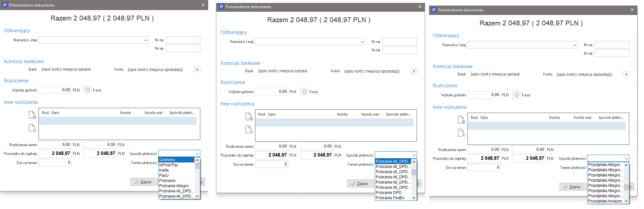Save with Zapisz button in left dialog
This screenshot has height=209, width=644.
pyautogui.click(x=143, y=182)
